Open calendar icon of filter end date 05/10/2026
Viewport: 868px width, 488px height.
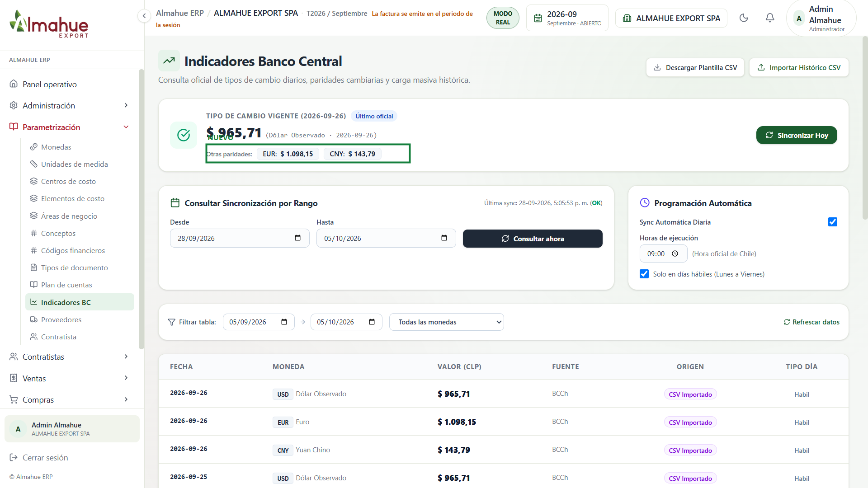[x=372, y=322]
